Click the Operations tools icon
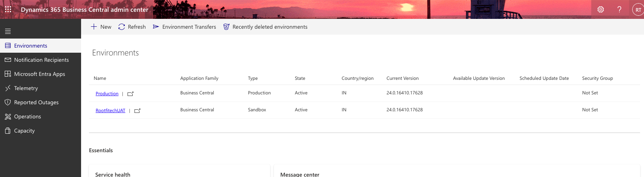The height and width of the screenshot is (177, 644). (x=8, y=116)
